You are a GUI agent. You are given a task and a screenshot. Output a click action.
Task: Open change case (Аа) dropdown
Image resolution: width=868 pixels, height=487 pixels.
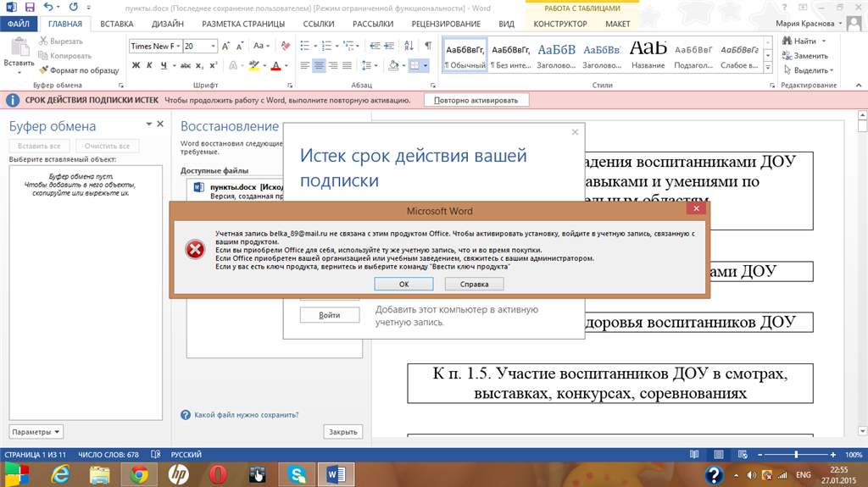(261, 46)
